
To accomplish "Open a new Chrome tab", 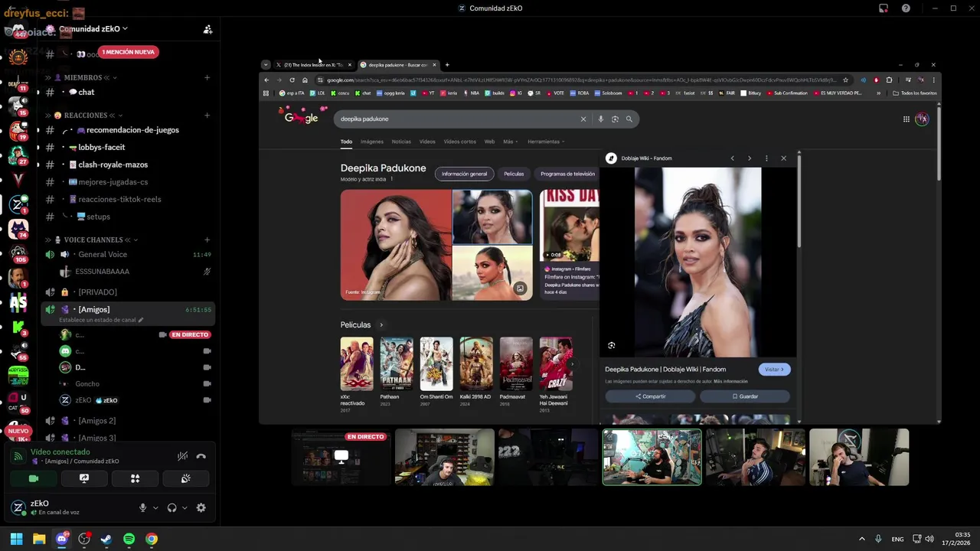I will click(x=447, y=65).
